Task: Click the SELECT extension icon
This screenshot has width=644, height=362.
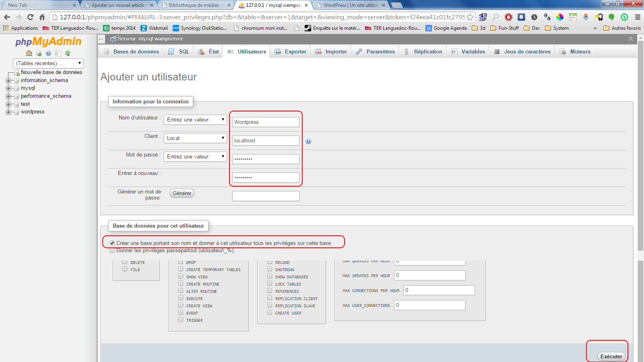Action: coord(483,17)
